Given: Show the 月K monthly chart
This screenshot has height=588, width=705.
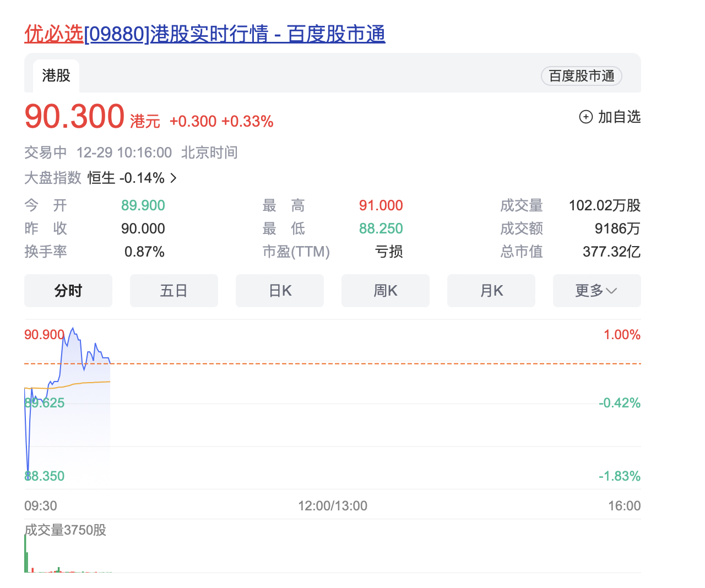Looking at the screenshot, I should [491, 291].
